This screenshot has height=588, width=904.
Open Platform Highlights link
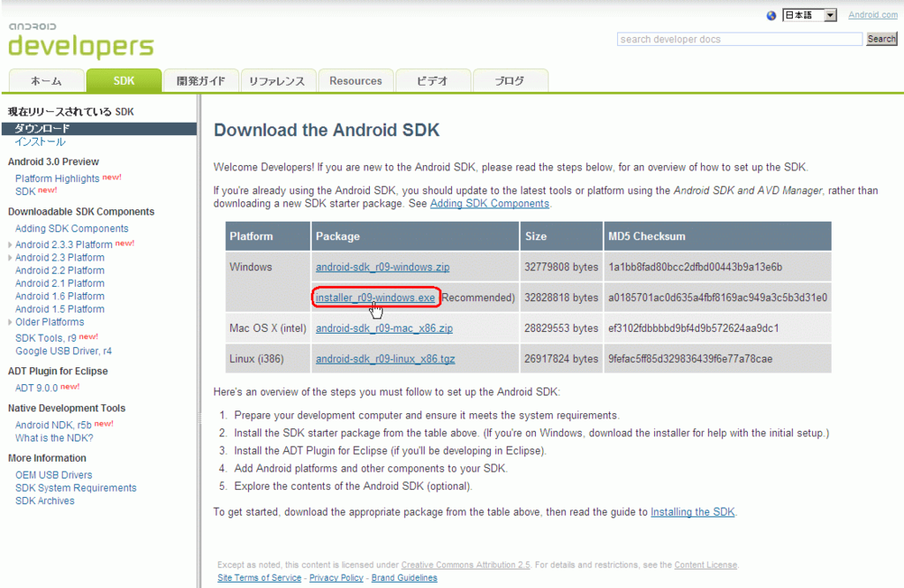(57, 178)
